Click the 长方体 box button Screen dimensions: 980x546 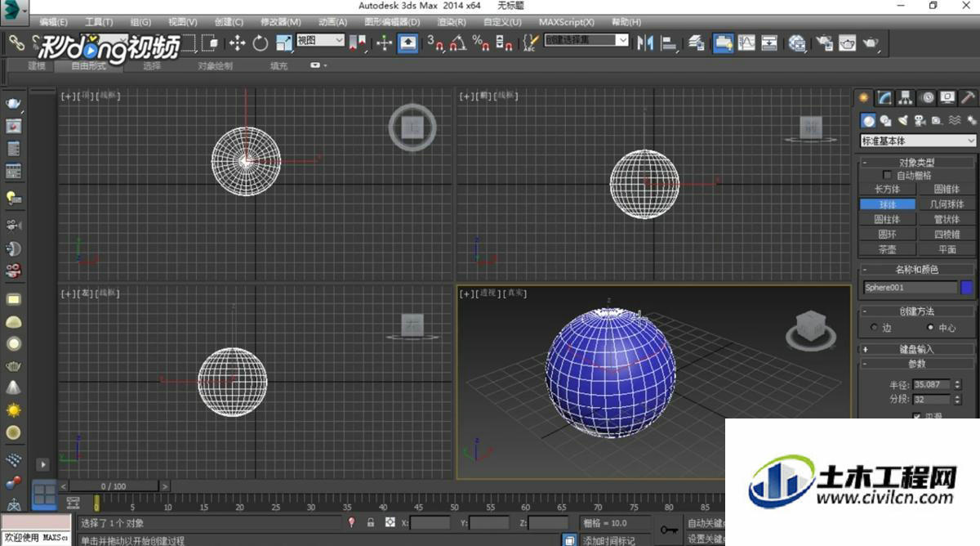click(x=888, y=189)
